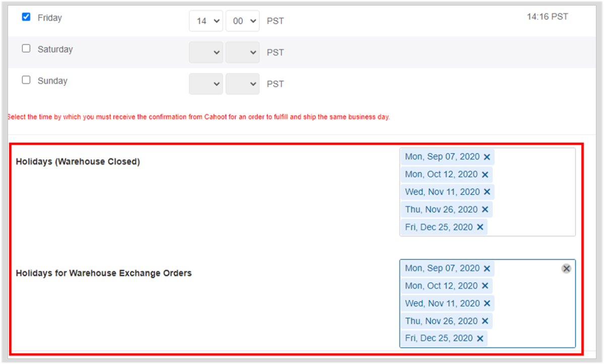This screenshot has height=364, width=604.
Task: Open Friday minute dropdown showing 00
Action: (242, 21)
